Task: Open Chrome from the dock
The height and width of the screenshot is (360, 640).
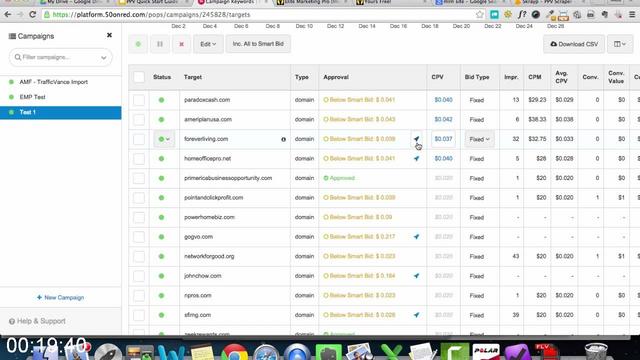Action: (234, 353)
